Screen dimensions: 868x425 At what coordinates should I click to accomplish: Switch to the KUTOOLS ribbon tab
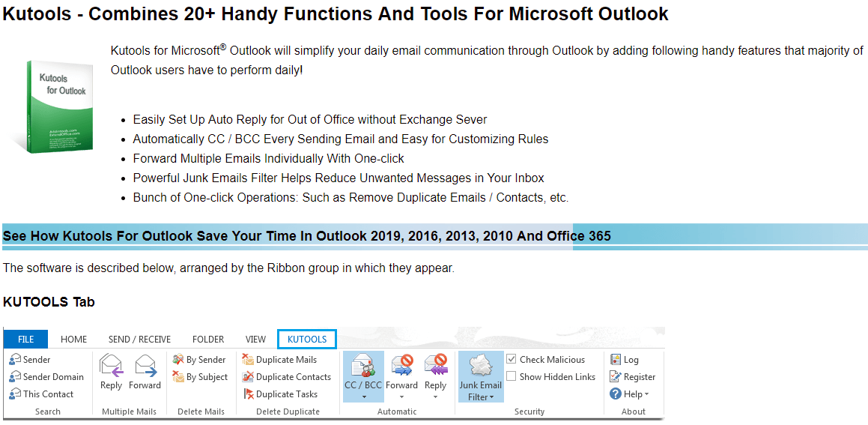point(307,340)
